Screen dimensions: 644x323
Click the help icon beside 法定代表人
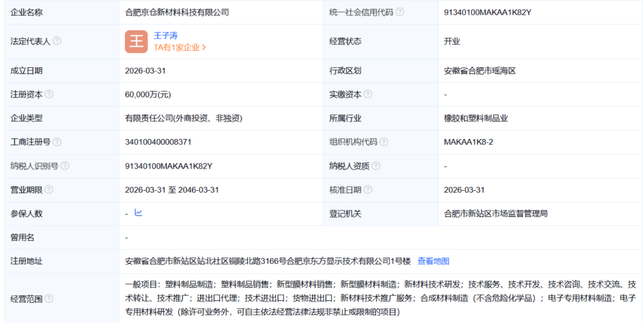[x=57, y=41]
